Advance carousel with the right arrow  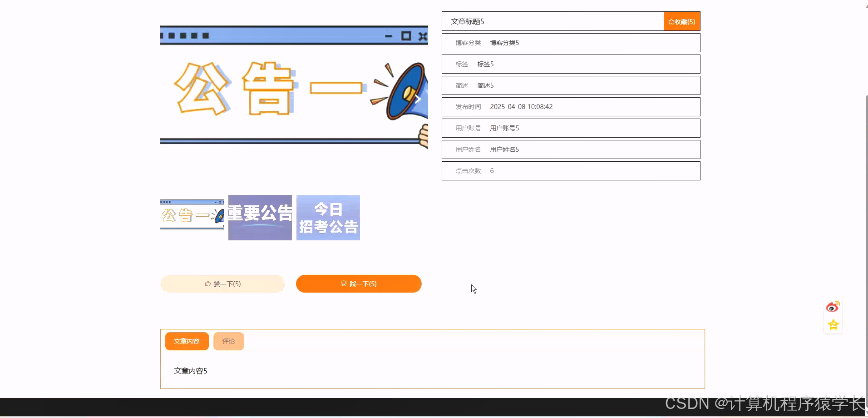click(x=418, y=99)
